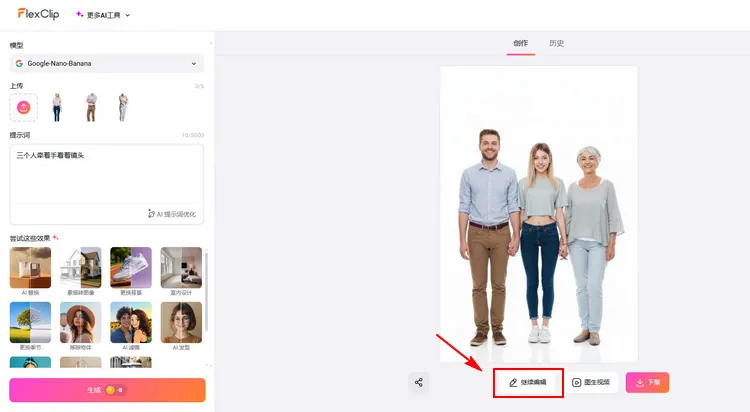The height and width of the screenshot is (412, 750).
Task: Click the share icon below the image
Action: [x=419, y=382]
